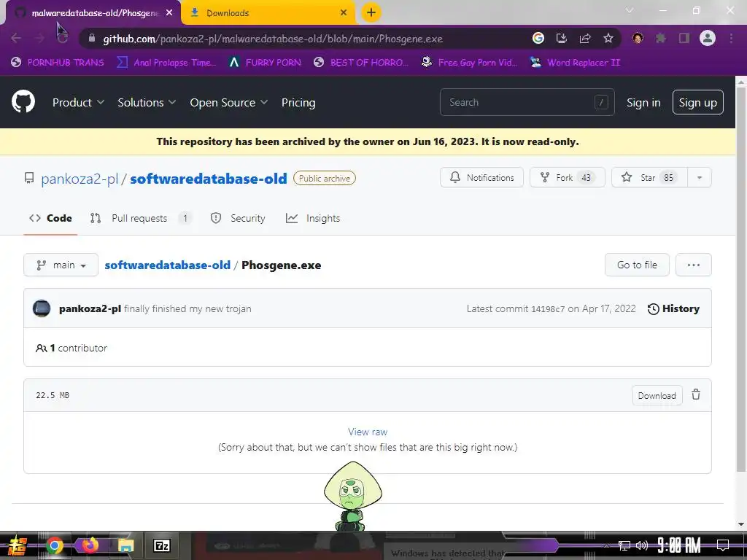The height and width of the screenshot is (560, 747).
Task: Click the browser address bar URL
Action: tap(273, 39)
